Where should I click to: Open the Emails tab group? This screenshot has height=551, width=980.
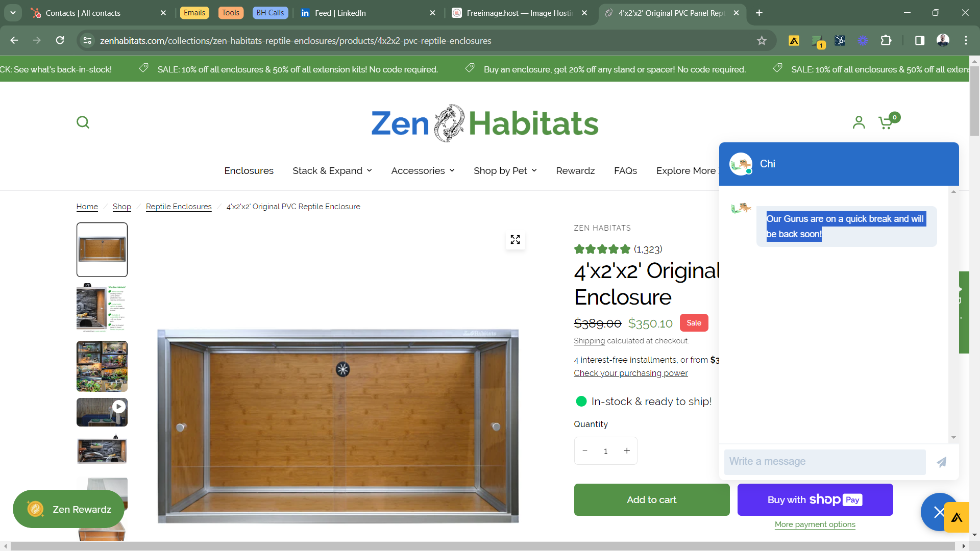pos(194,13)
